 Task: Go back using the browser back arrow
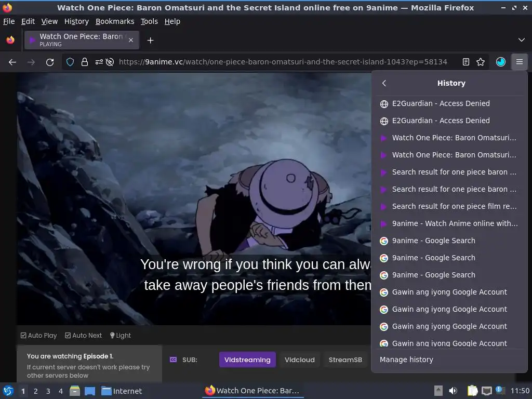12,62
